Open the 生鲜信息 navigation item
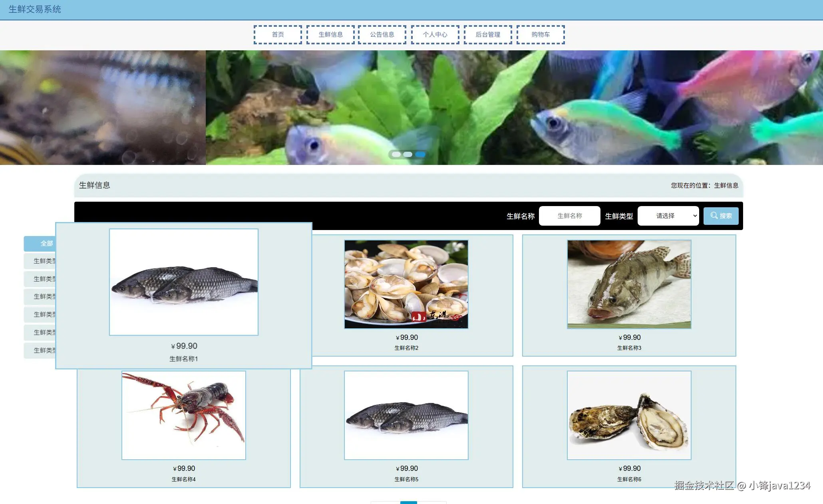The height and width of the screenshot is (504, 823). click(330, 34)
